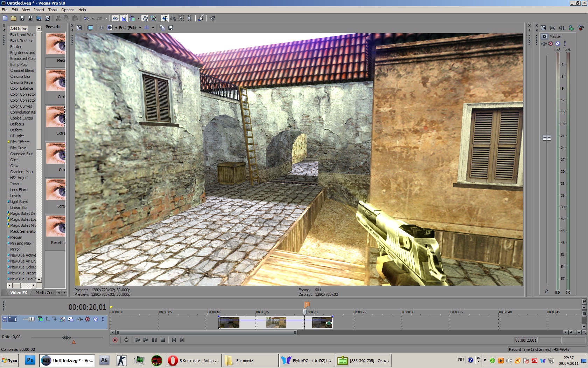
Task: Open the Auto Ripple mode dropdown arrow
Action: [138, 19]
